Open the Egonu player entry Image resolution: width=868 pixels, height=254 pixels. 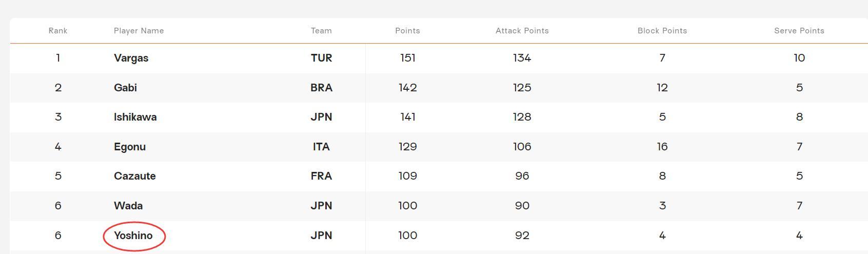[x=130, y=147]
